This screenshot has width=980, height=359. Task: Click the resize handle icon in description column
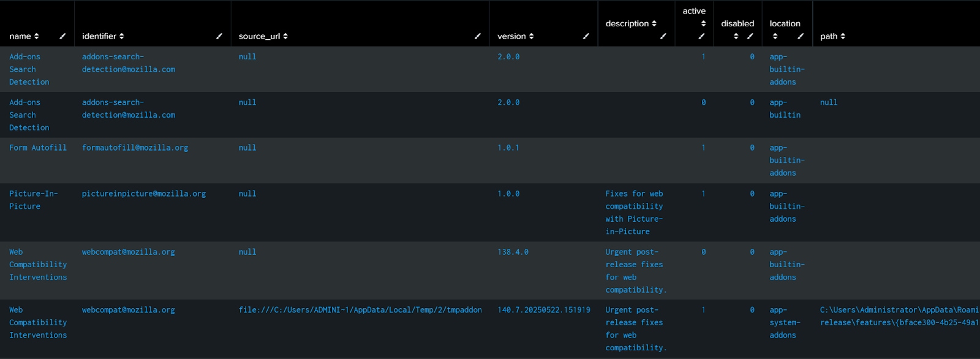coord(663,36)
